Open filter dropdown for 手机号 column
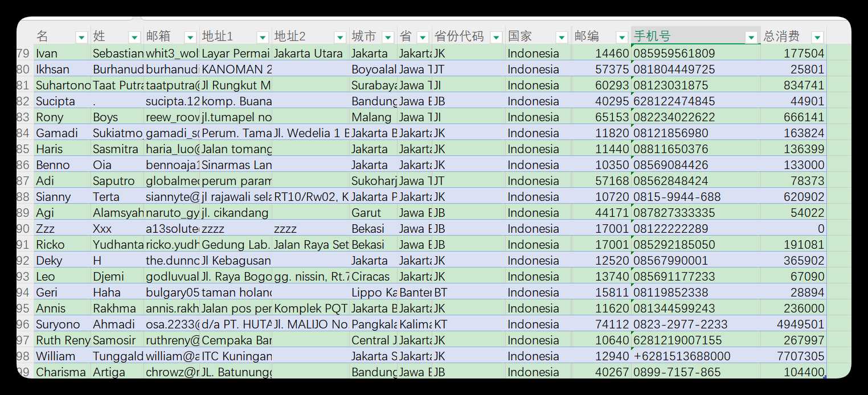Image resolution: width=868 pixels, height=395 pixels. (x=751, y=38)
